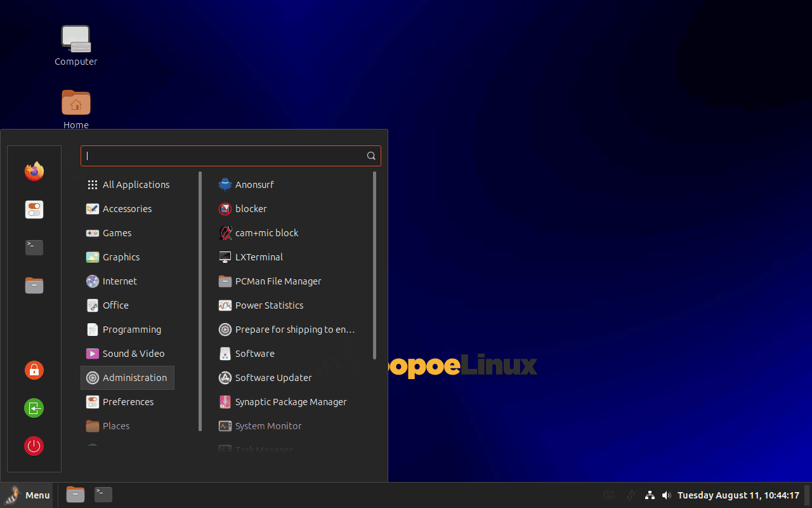Screen dimensions: 812x508
Task: Select the Computer desktop icon
Action: 76,46
